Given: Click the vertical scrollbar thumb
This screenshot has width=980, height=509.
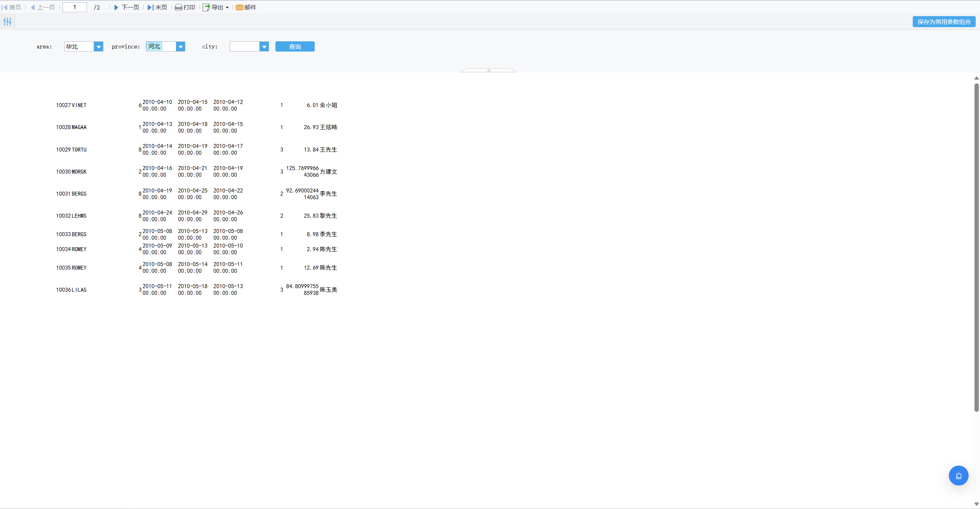Looking at the screenshot, I should [976, 248].
